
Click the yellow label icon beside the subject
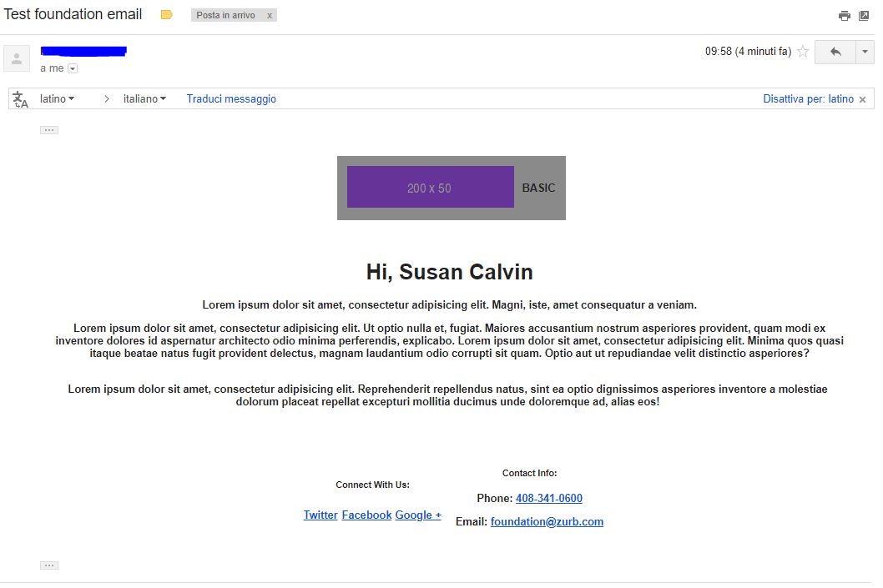tap(165, 14)
